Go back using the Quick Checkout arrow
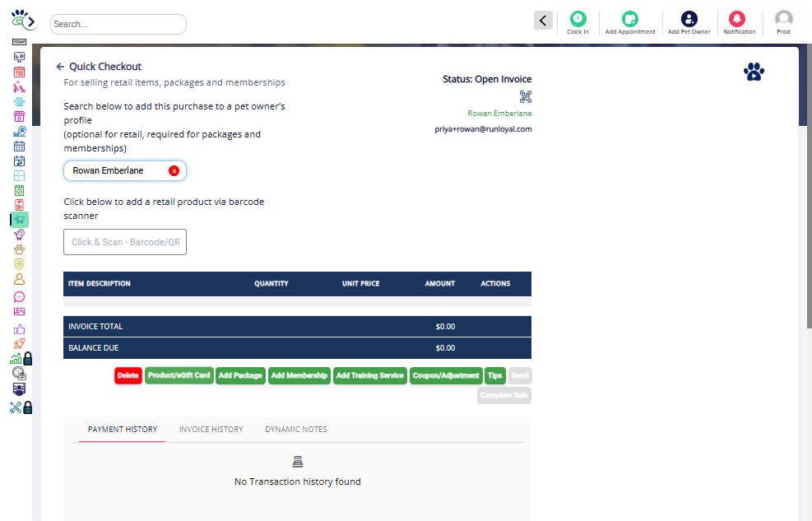The image size is (812, 521). (x=60, y=67)
